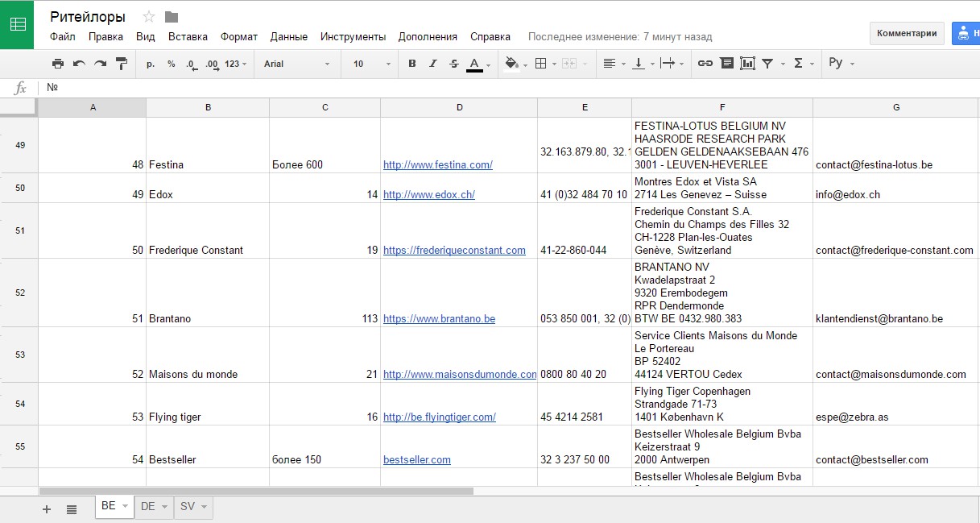Open the input tools (Ру) selector
The image size is (980, 523).
841,64
